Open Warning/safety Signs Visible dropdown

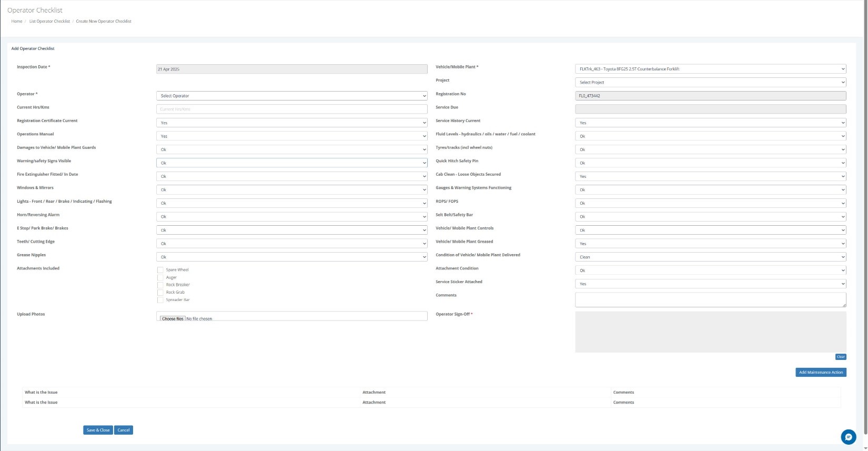click(291, 163)
